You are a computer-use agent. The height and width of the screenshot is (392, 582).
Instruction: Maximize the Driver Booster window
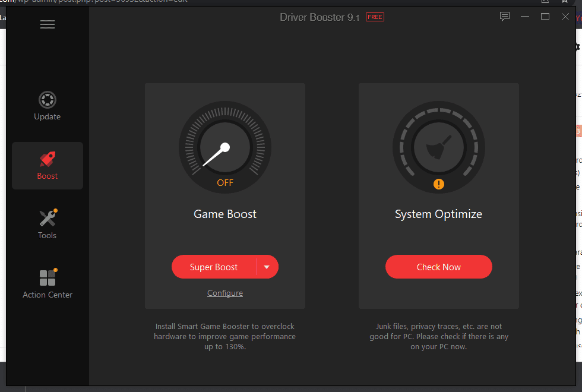pos(545,17)
